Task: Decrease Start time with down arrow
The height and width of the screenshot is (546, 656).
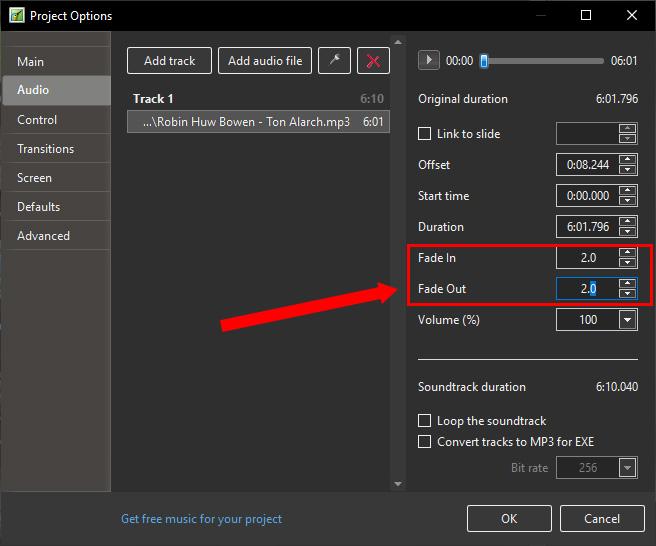Action: 627,200
